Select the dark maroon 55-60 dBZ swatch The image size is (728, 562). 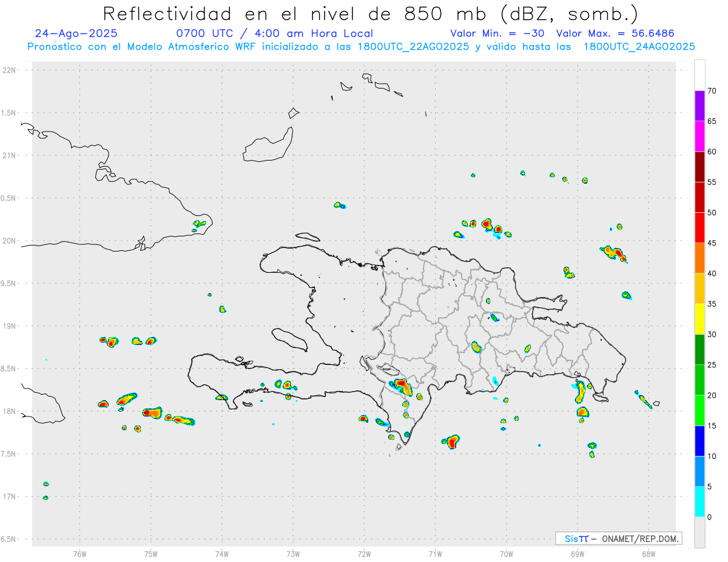(x=699, y=167)
